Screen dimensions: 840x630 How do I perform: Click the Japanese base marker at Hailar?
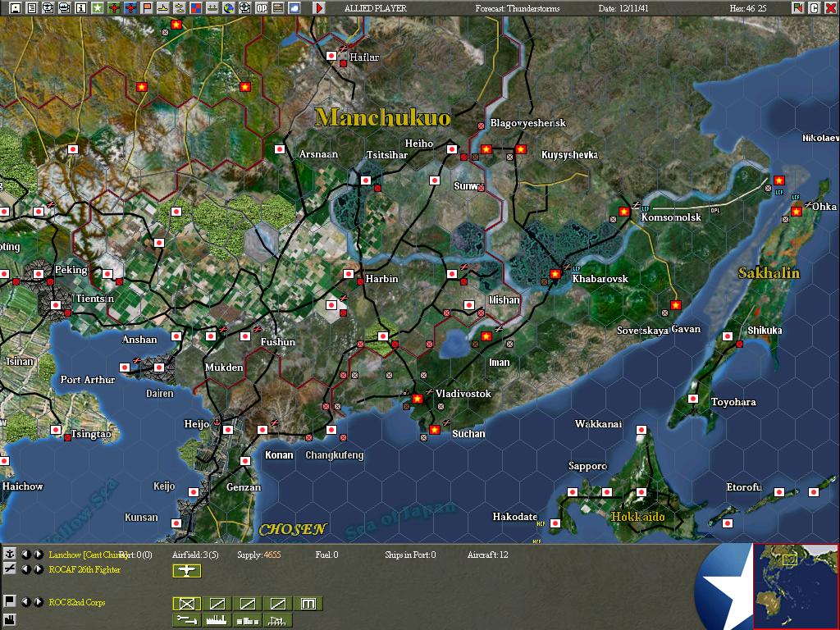[x=331, y=55]
